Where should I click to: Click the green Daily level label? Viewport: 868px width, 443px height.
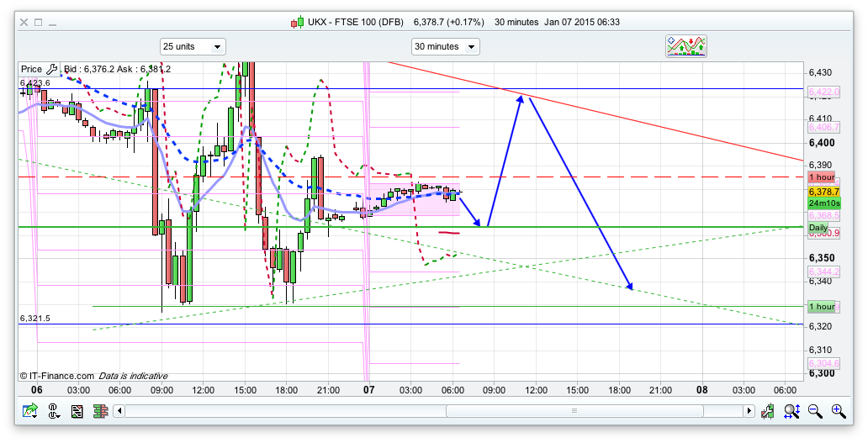click(x=818, y=228)
